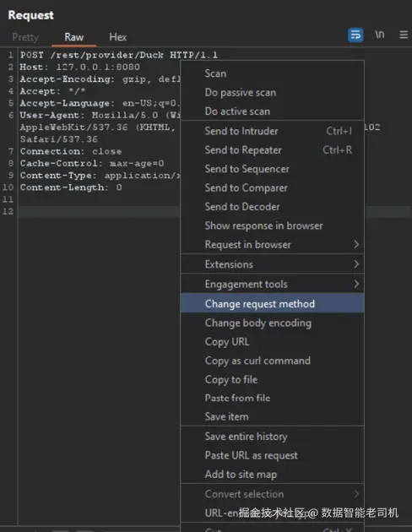
Task: Choose Copy to file
Action: click(273, 379)
